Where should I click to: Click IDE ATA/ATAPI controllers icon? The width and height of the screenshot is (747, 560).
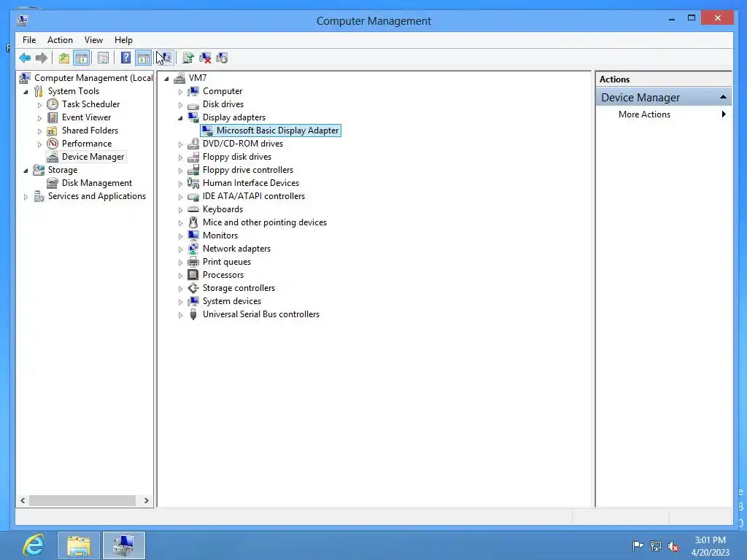point(193,196)
